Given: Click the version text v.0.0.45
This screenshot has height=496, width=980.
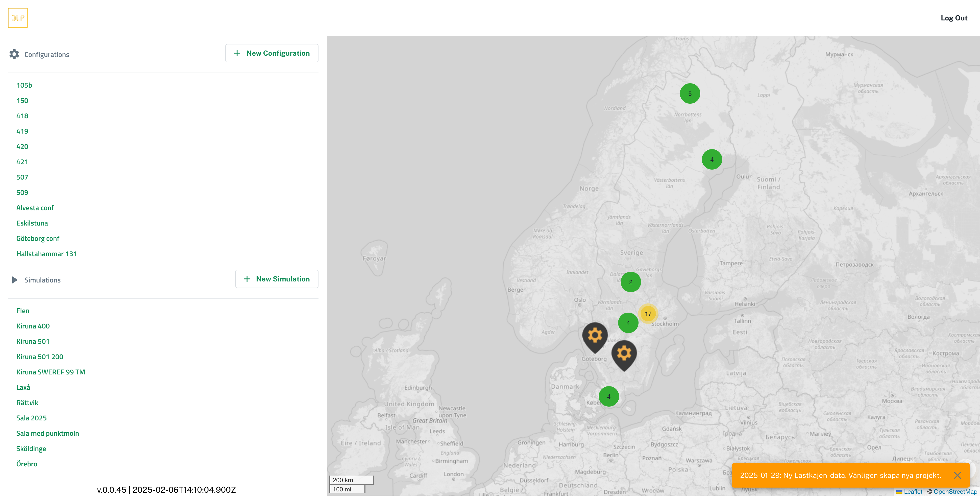Looking at the screenshot, I should tap(166, 490).
